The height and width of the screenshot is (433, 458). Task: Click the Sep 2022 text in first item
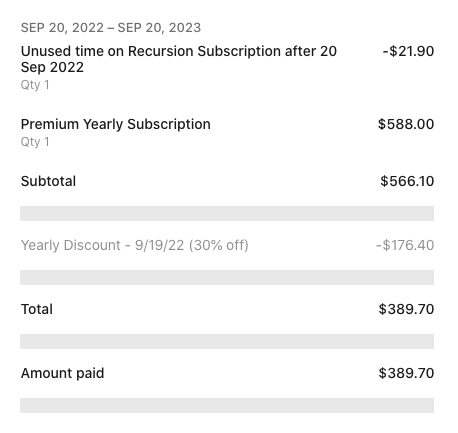[52, 67]
